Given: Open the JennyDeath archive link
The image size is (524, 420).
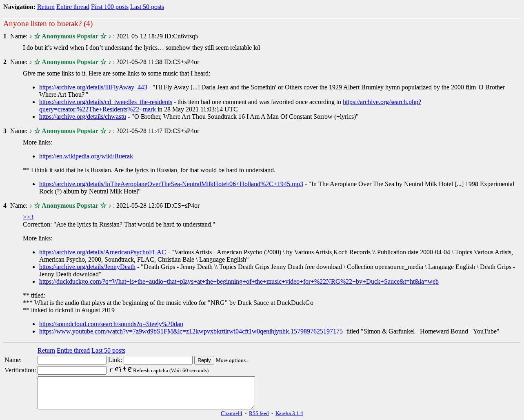Looking at the screenshot, I should [x=87, y=267].
